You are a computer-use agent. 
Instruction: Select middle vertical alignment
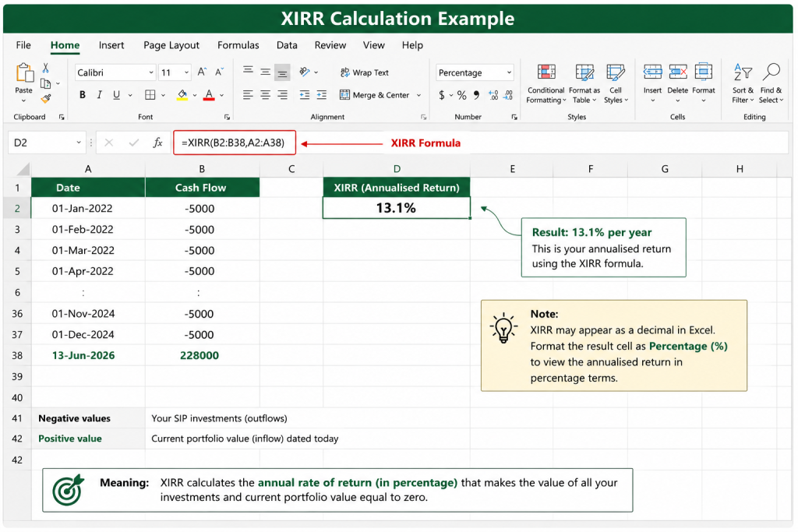265,72
